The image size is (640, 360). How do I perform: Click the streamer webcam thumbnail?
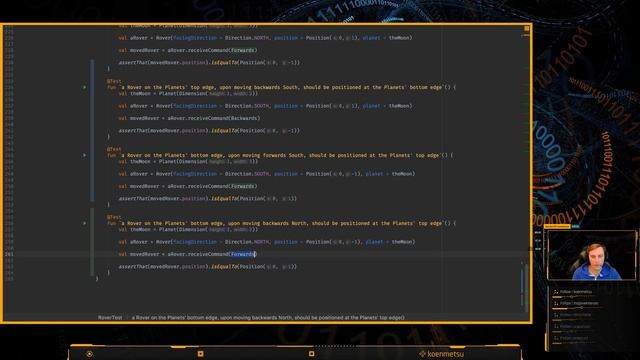click(591, 255)
